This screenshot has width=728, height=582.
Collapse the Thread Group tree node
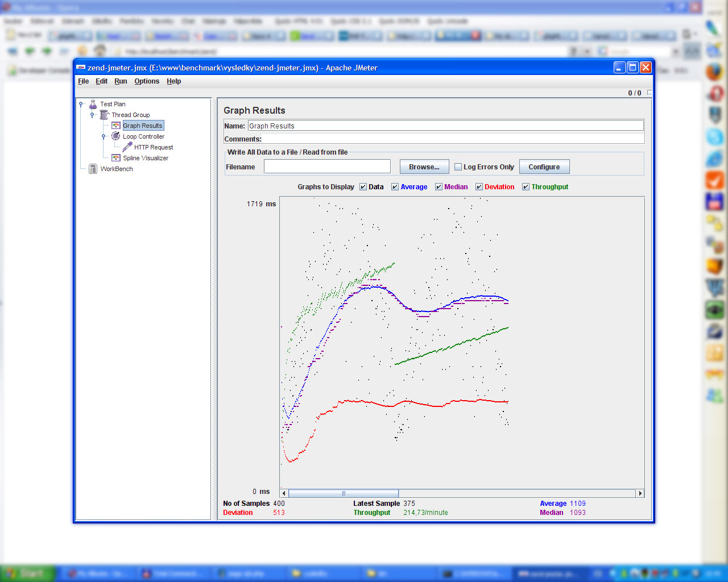[92, 115]
